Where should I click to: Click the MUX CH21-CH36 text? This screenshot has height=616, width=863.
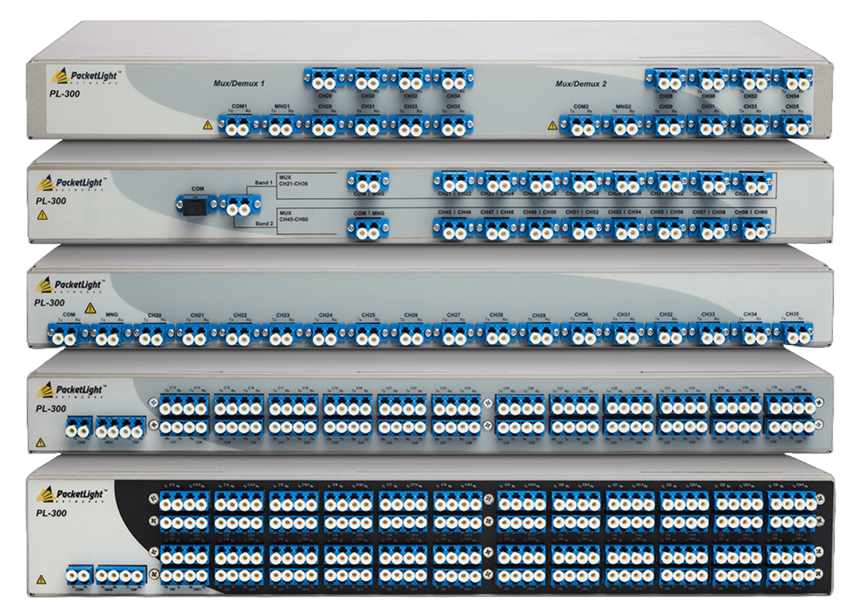293,181
